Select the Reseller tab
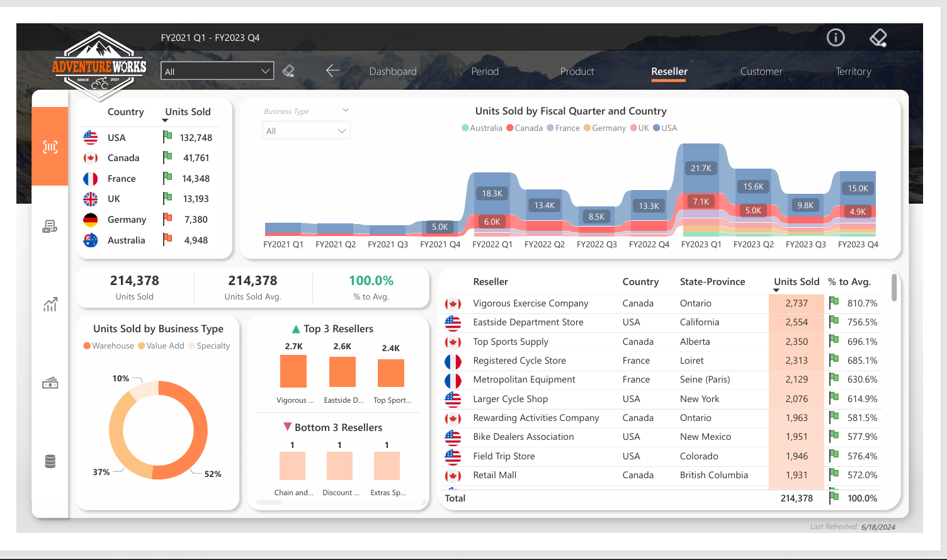947x560 pixels. click(669, 72)
